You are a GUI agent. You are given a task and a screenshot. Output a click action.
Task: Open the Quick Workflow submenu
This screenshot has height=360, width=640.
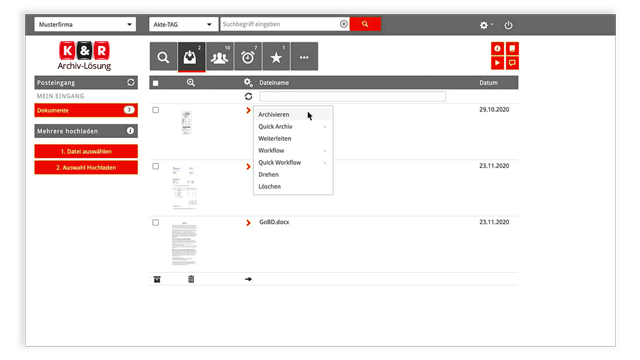(x=293, y=162)
